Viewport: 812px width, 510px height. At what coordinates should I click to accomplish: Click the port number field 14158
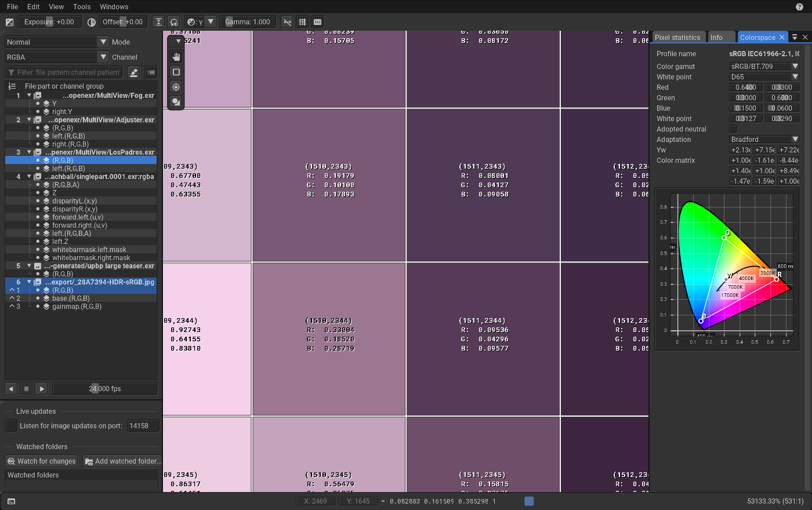(x=143, y=425)
